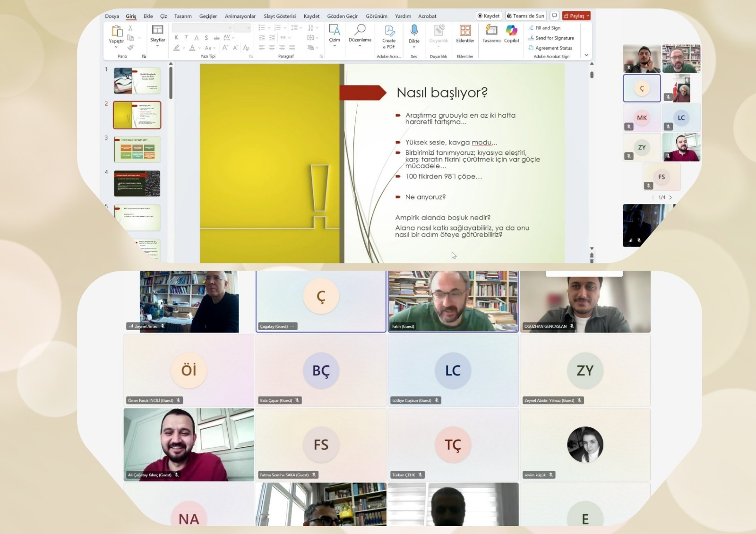Click the Yapıştır paste icon
The image size is (756, 534).
tap(116, 32)
